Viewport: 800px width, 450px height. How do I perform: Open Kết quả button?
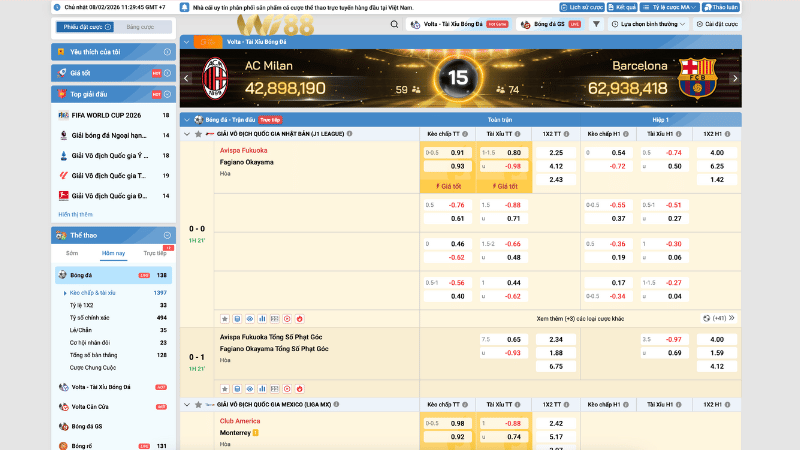[622, 7]
